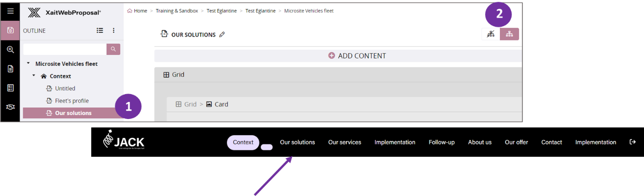Click the highlighted pink outline sidebar icon
The height and width of the screenshot is (196, 644).
coord(10,30)
